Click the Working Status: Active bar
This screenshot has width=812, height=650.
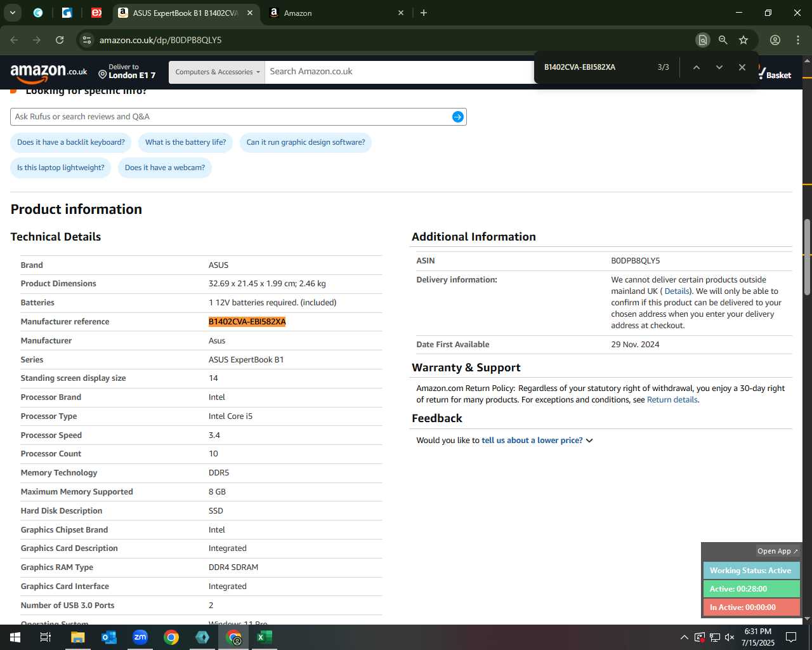tap(751, 571)
